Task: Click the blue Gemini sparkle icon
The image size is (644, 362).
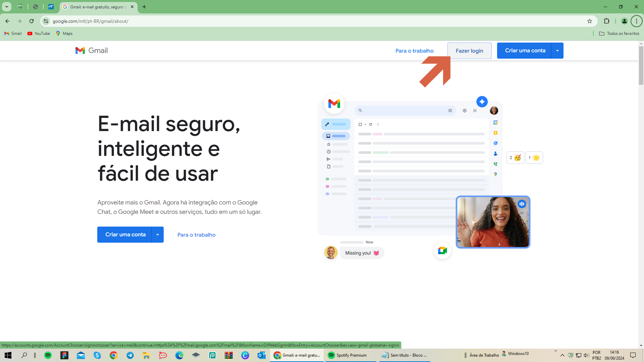Action: [x=482, y=102]
